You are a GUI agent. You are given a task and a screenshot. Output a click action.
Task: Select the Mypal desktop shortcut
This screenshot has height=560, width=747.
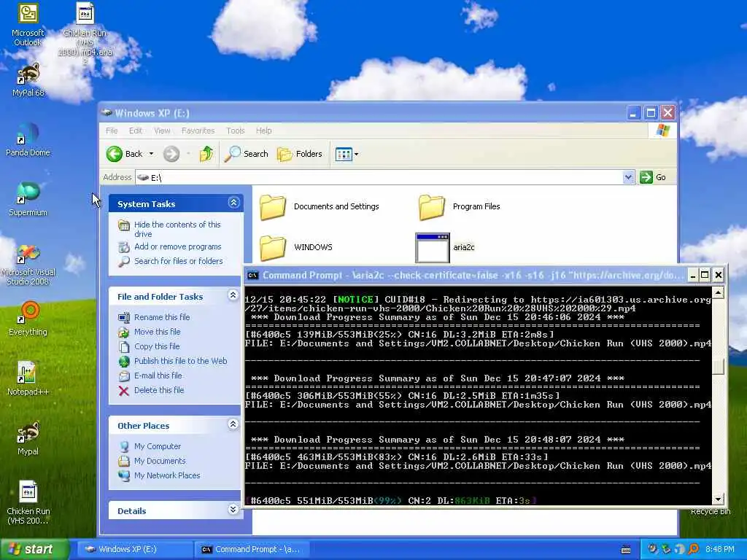[28, 438]
